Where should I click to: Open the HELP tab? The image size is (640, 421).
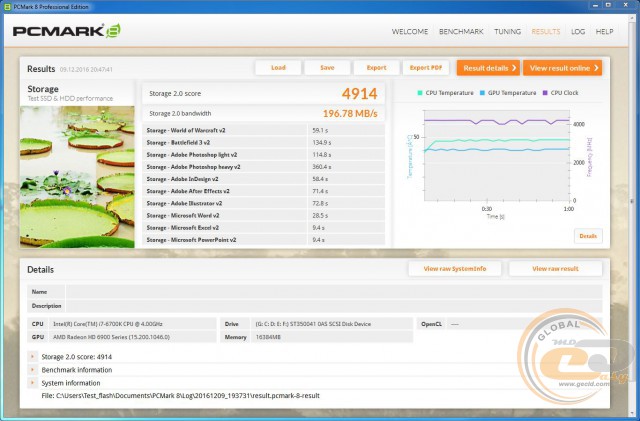(604, 31)
